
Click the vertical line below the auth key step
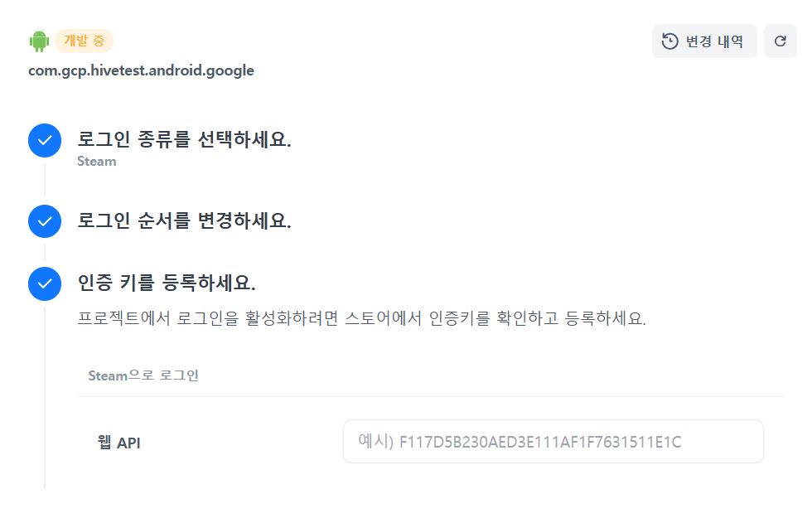click(x=45, y=398)
